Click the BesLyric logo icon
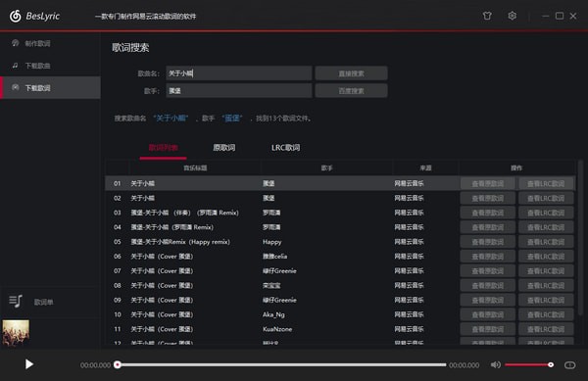Image resolution: width=588 pixels, height=381 pixels. 16,16
